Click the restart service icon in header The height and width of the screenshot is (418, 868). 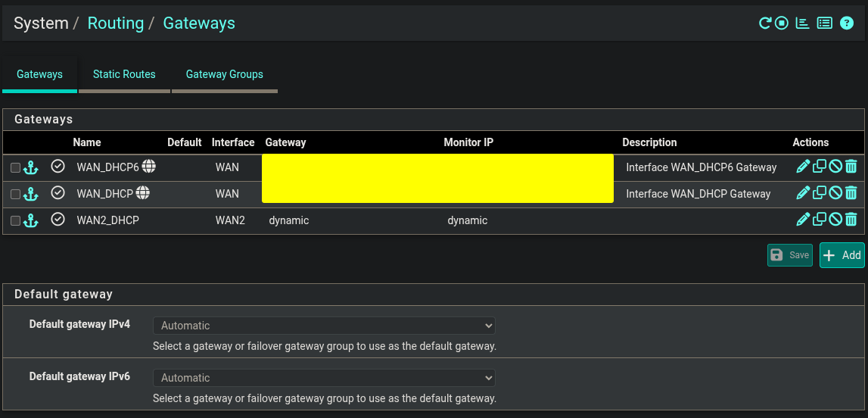[x=765, y=23]
